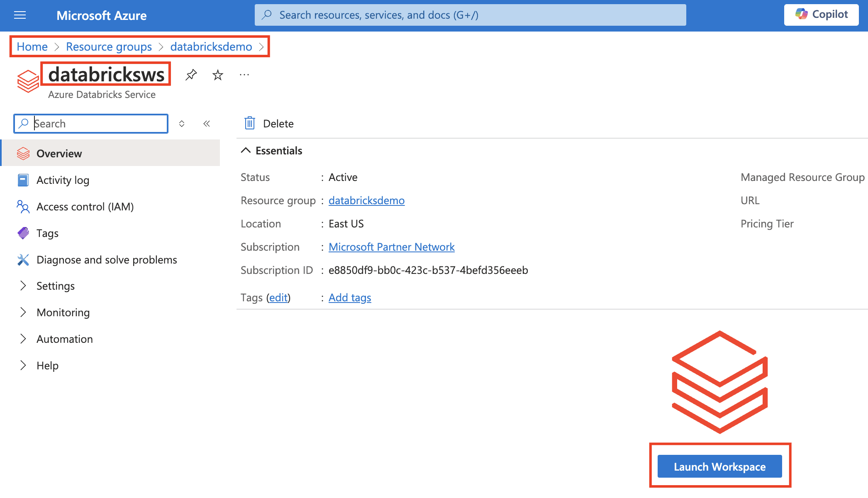Open Access control (IAM)
This screenshot has height=498, width=868.
tap(85, 207)
